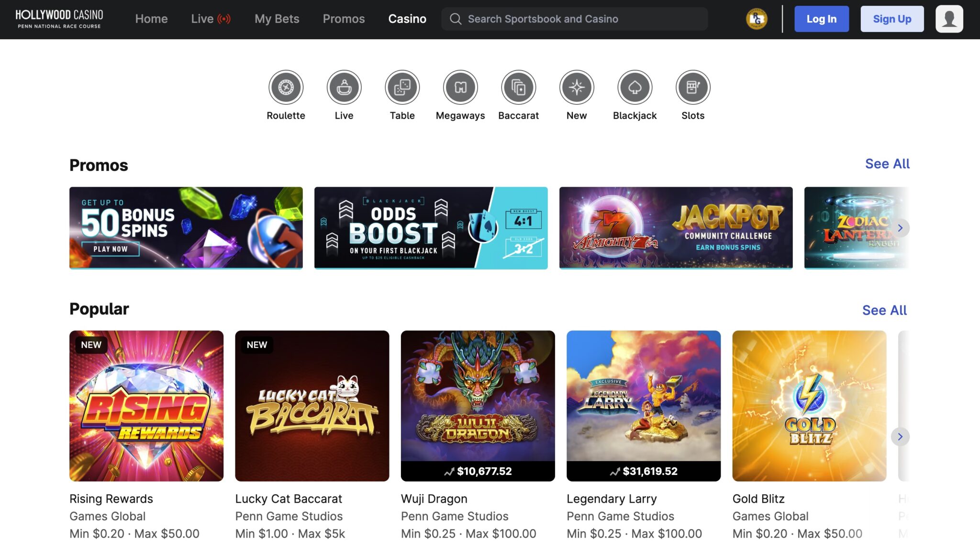This screenshot has width=980, height=552.
Task: Select the Table games dice icon
Action: coord(402,87)
